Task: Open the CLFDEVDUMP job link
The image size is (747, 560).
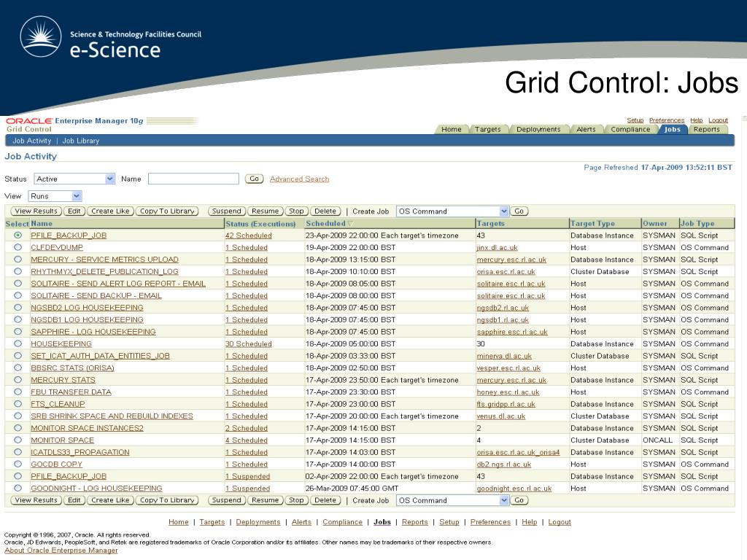Action: coord(57,248)
